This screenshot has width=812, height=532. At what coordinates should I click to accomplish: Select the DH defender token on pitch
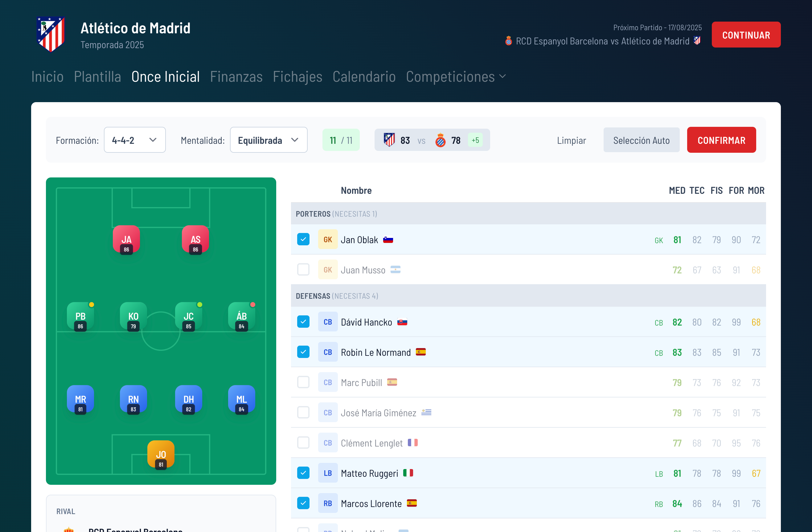coord(188,399)
